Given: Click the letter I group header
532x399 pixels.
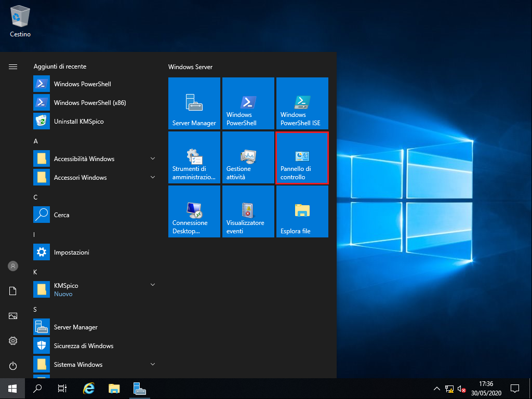Looking at the screenshot, I should point(34,234).
